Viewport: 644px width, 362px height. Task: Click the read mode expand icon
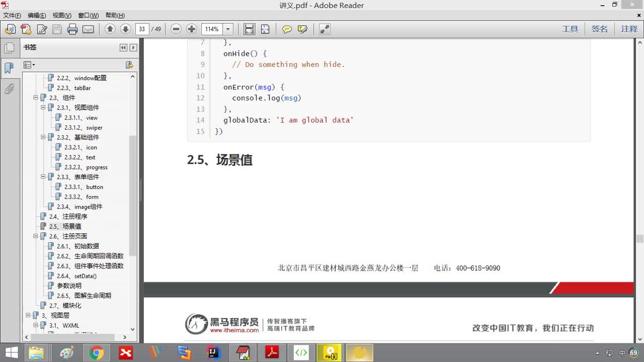click(x=325, y=29)
